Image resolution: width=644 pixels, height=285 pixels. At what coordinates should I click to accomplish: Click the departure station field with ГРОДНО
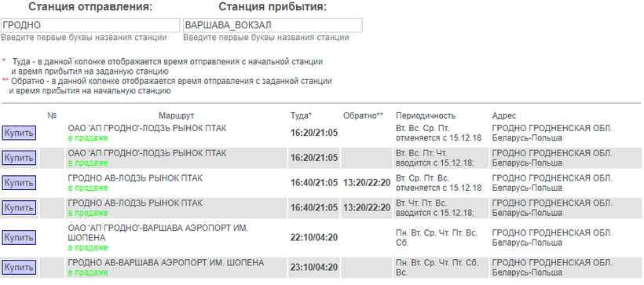pyautogui.click(x=90, y=25)
